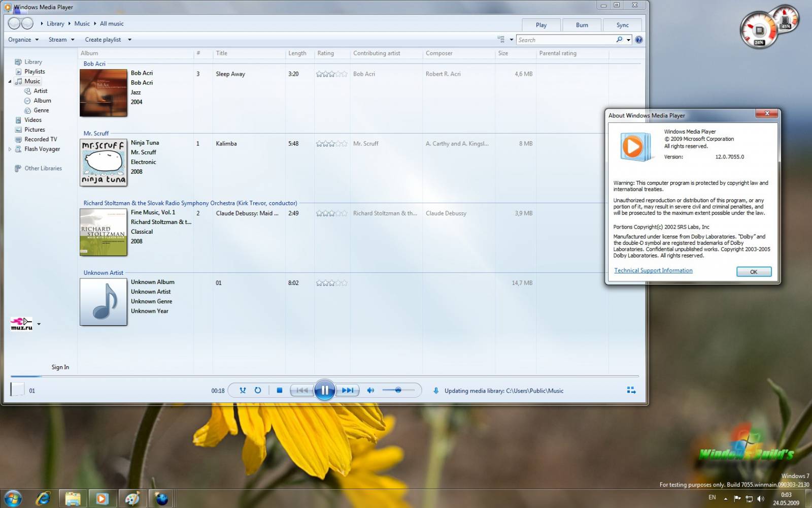Click the Sign In link

(x=60, y=367)
